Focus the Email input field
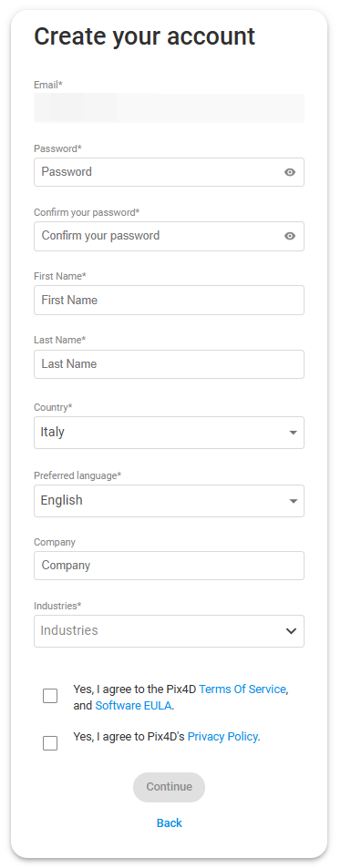 [169, 108]
